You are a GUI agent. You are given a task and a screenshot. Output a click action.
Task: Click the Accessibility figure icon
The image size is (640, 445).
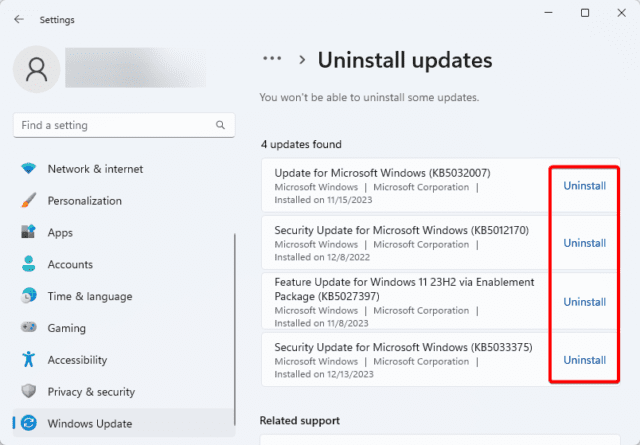pyautogui.click(x=29, y=359)
